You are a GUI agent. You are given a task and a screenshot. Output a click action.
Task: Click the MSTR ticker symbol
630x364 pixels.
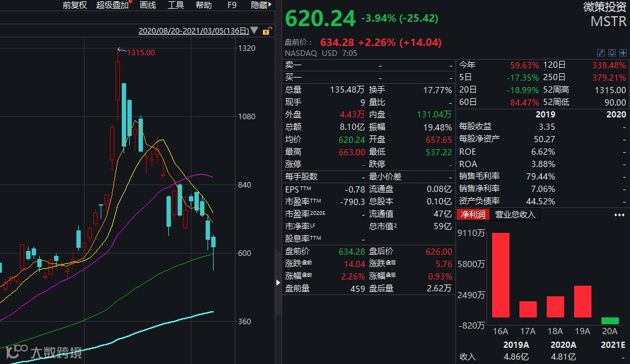(608, 21)
